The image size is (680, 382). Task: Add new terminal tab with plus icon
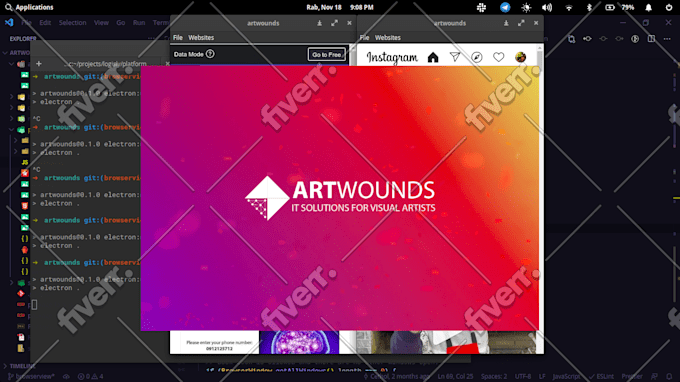click(x=39, y=64)
